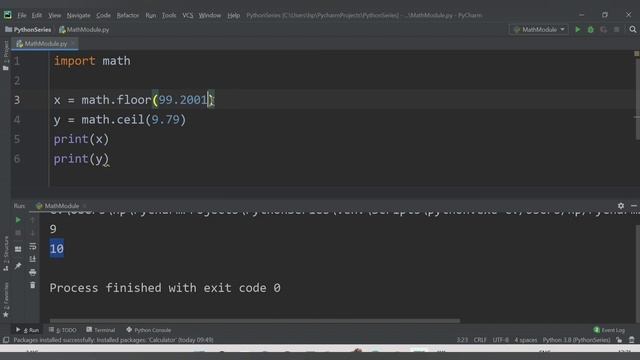Open the File menu
This screenshot has height=360, width=640.
(x=22, y=15)
